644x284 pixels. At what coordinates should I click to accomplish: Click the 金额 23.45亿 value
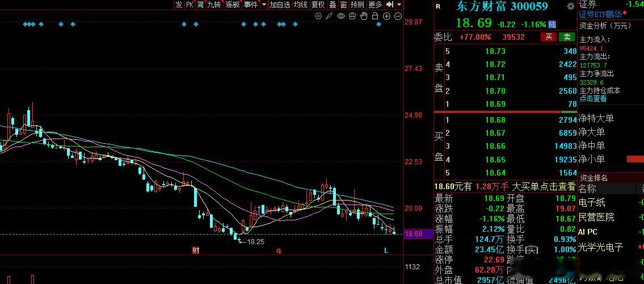click(x=490, y=249)
